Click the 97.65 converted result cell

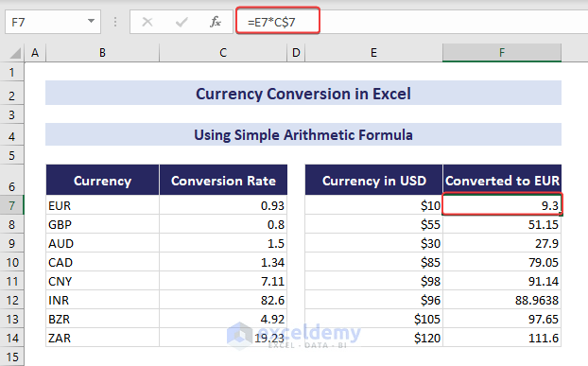pos(502,319)
